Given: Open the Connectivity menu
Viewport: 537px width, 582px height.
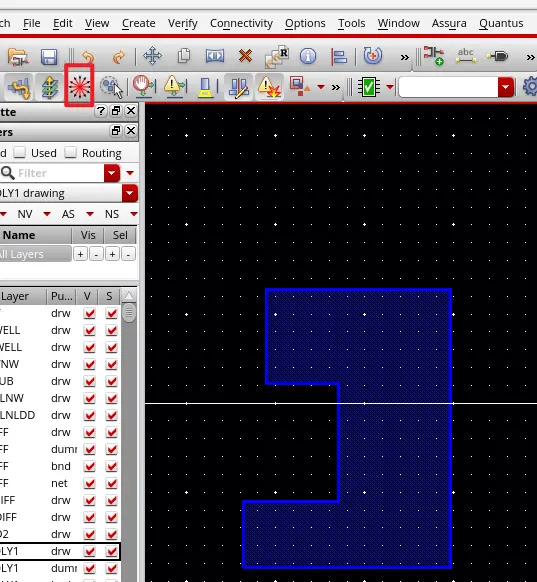Looking at the screenshot, I should (241, 23).
